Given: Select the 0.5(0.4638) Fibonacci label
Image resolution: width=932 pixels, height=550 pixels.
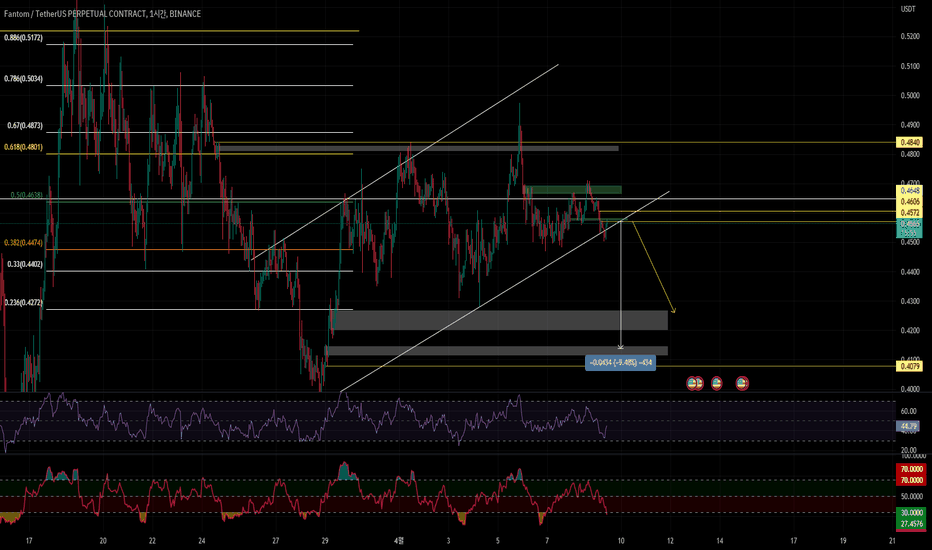Looking at the screenshot, I should coord(27,194).
